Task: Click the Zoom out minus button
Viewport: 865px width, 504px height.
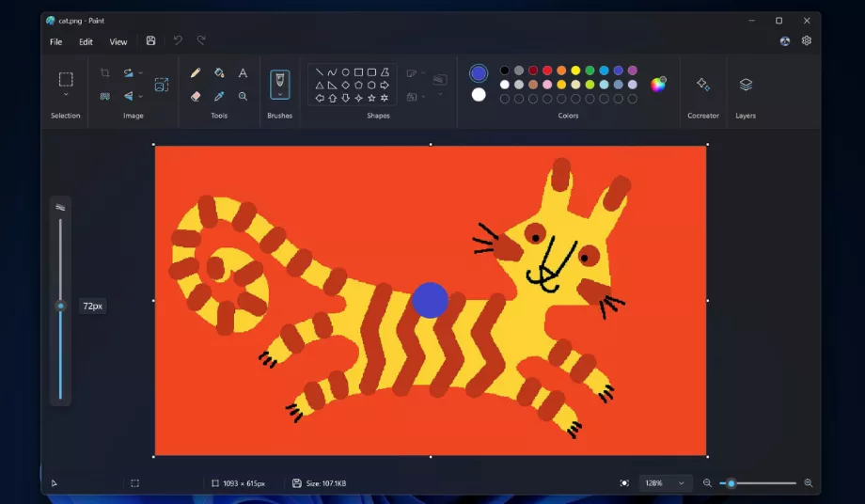Action: click(707, 483)
